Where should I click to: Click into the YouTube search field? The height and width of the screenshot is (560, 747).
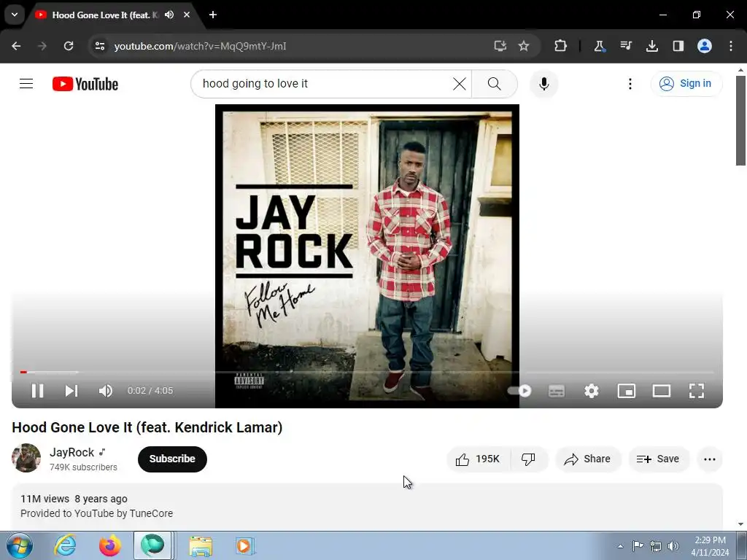tap(324, 84)
